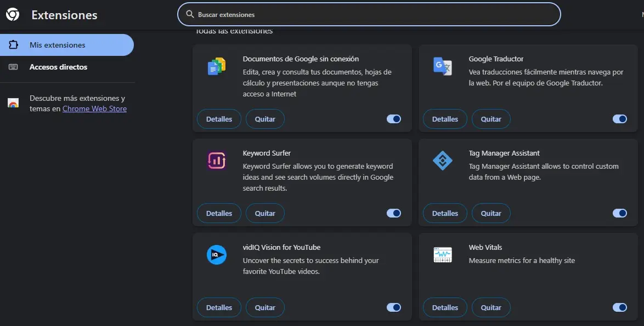
Task: Open Detalles for Web Vitals
Action: pos(445,307)
